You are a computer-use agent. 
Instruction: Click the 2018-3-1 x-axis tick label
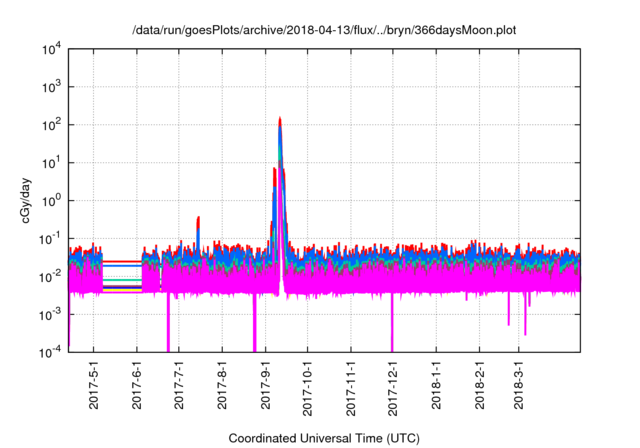click(518, 385)
